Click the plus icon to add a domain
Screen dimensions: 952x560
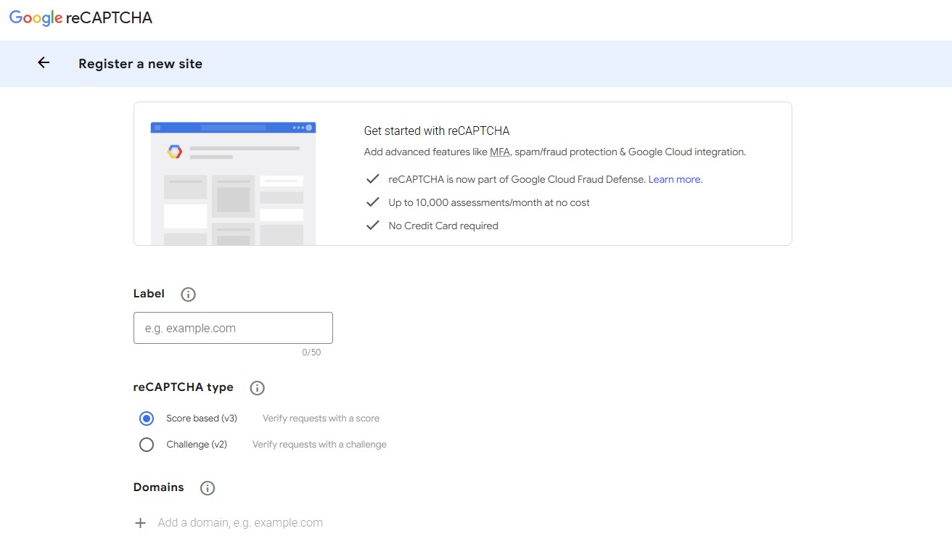coord(141,523)
